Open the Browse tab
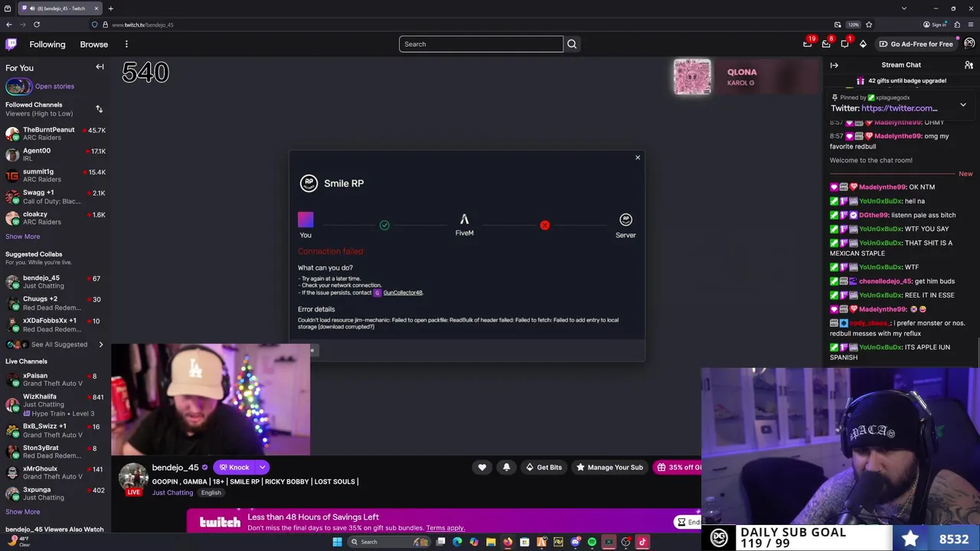This screenshot has height=551, width=980. (94, 44)
